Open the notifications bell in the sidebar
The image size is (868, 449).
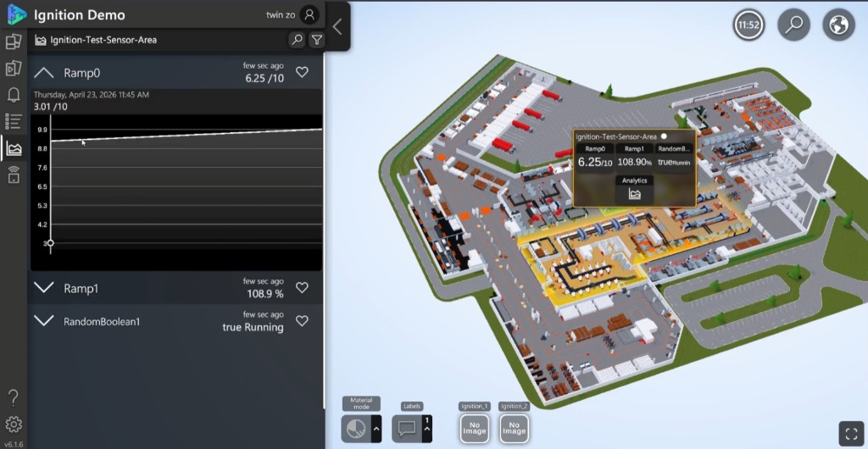click(x=14, y=95)
